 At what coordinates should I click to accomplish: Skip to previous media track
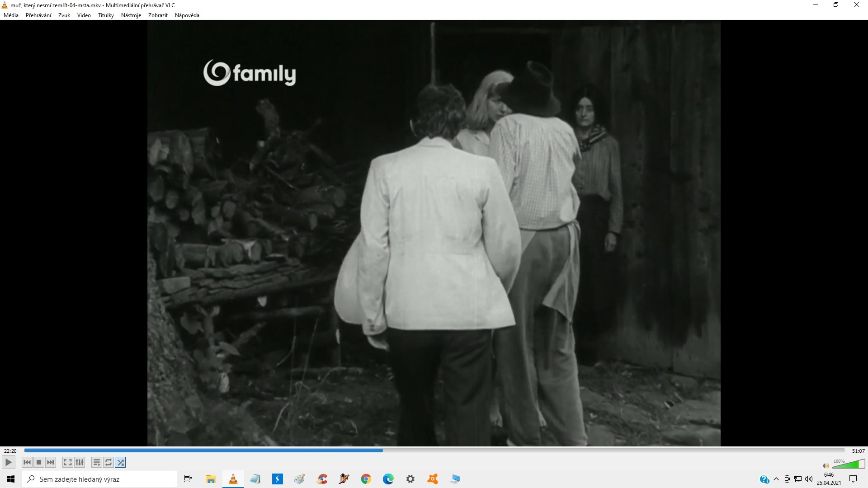[x=27, y=462]
